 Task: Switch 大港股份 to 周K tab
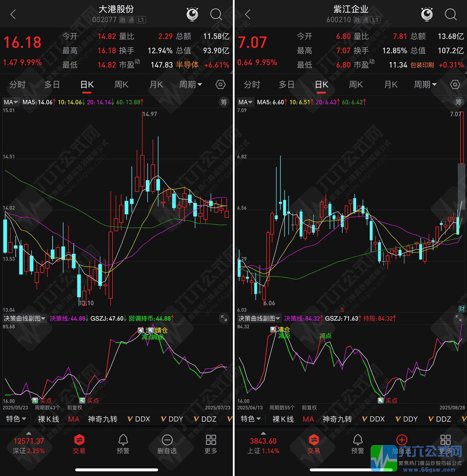121,84
